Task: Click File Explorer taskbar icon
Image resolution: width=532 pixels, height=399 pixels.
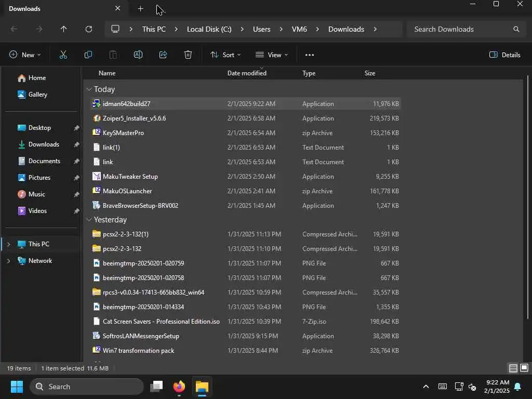Action: (x=202, y=387)
